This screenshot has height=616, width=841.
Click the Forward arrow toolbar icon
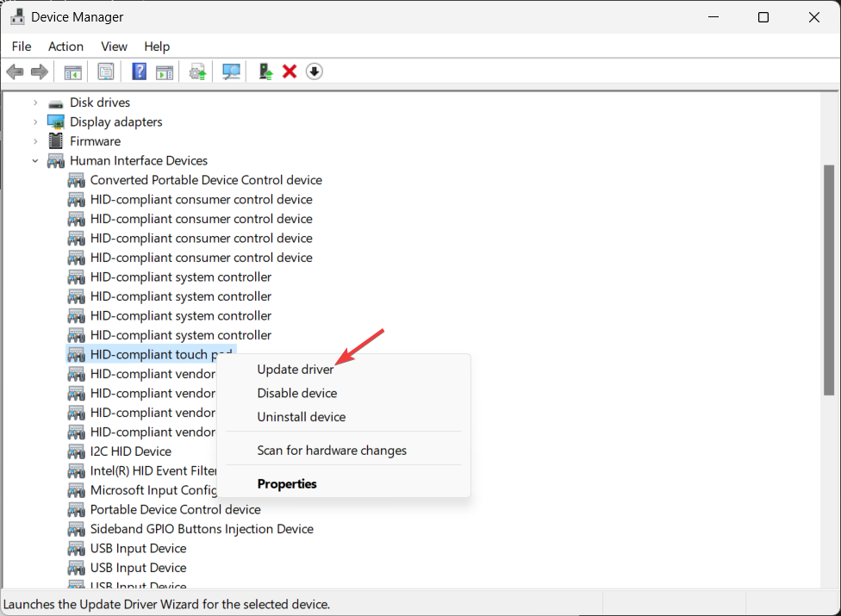[40, 72]
